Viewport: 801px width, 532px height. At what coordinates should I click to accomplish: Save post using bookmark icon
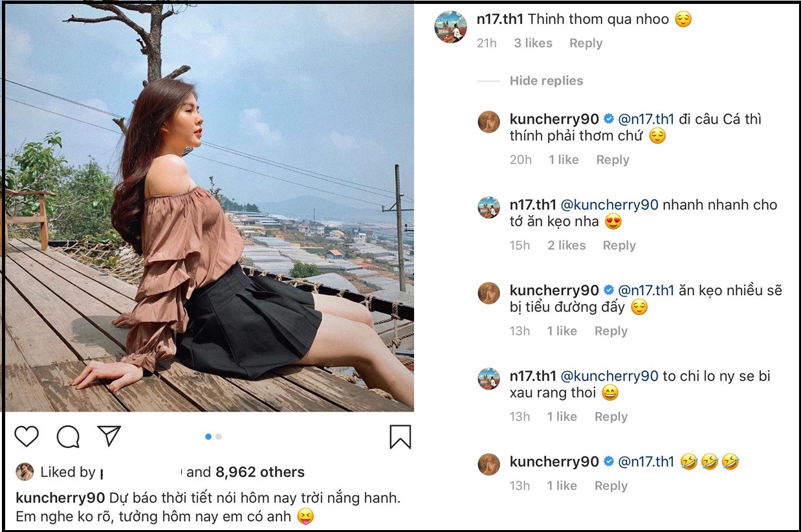(x=400, y=437)
